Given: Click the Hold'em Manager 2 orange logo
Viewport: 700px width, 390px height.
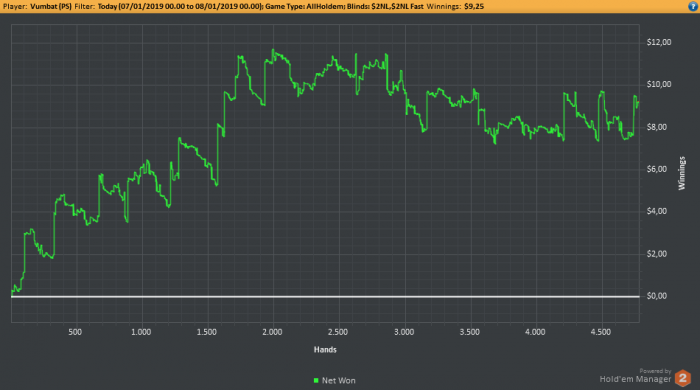Looking at the screenshot, I should click(x=683, y=378).
